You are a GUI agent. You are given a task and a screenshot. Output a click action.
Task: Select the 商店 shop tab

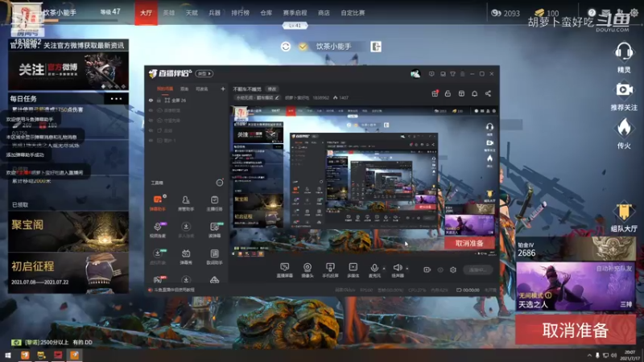click(x=324, y=13)
